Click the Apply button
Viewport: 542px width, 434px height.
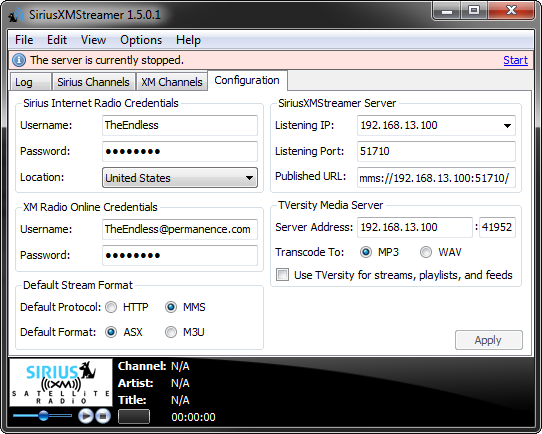[x=488, y=340]
